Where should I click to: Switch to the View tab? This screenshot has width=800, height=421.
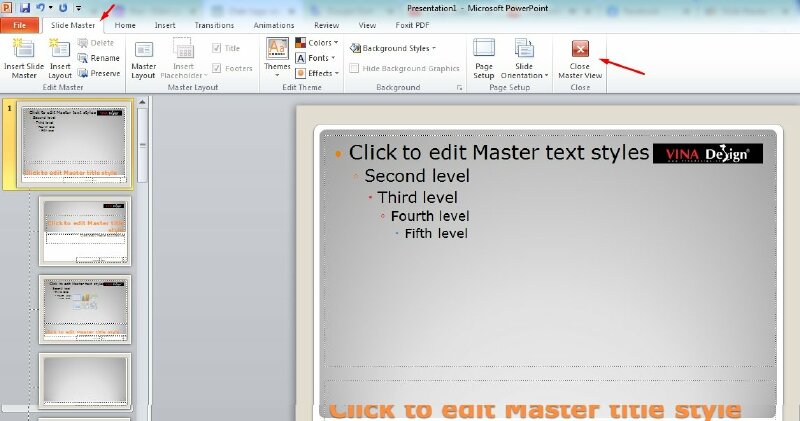tap(367, 25)
